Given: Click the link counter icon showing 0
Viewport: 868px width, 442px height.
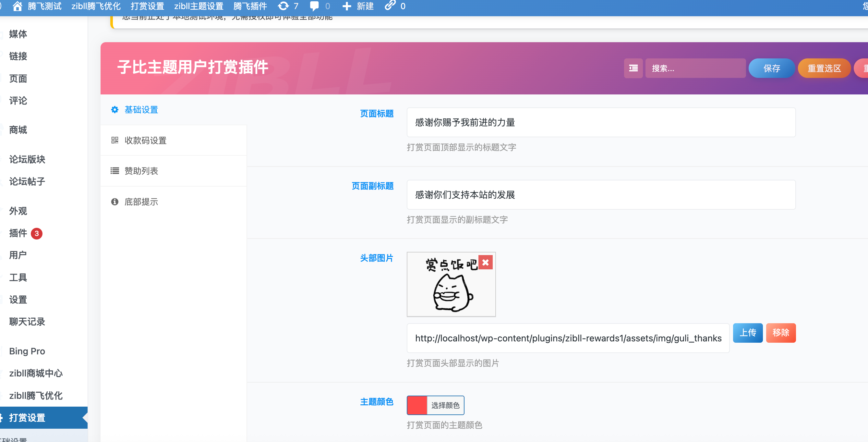Looking at the screenshot, I should pyautogui.click(x=390, y=6).
